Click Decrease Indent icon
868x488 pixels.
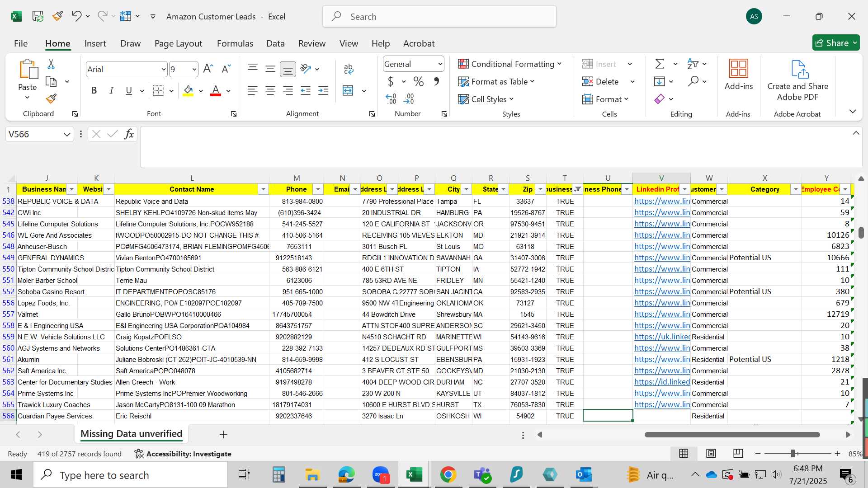tap(306, 90)
